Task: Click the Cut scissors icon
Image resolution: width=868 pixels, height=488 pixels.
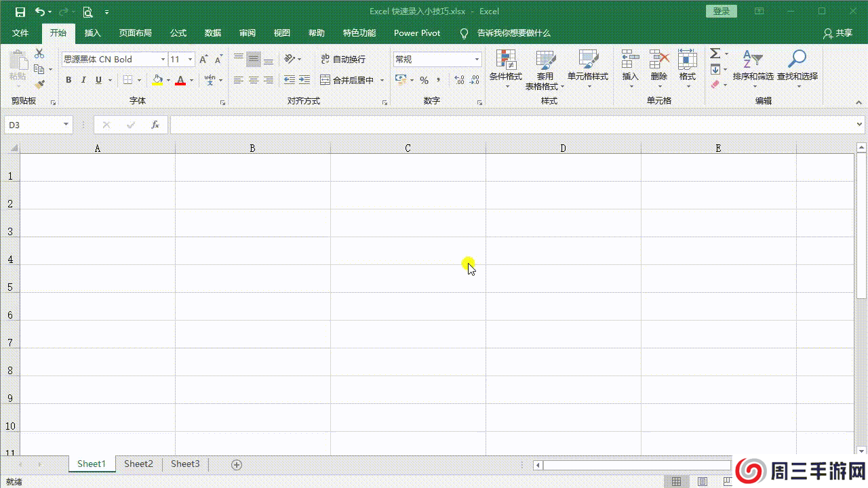Action: pos(39,54)
